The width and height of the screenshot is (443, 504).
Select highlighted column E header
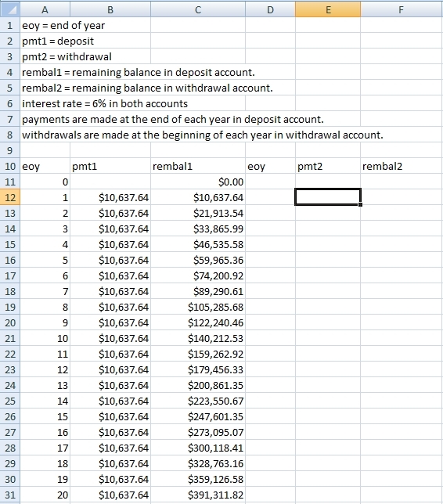[x=328, y=9]
